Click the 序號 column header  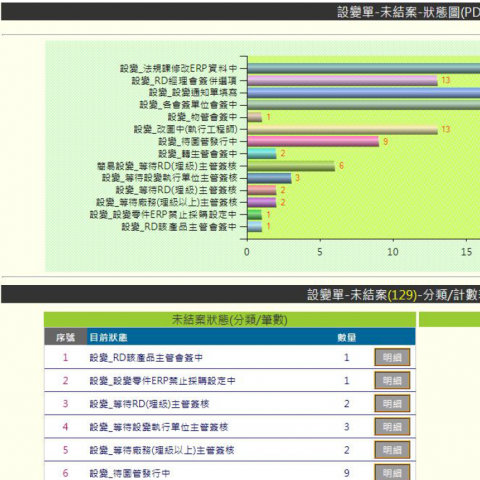65,337
